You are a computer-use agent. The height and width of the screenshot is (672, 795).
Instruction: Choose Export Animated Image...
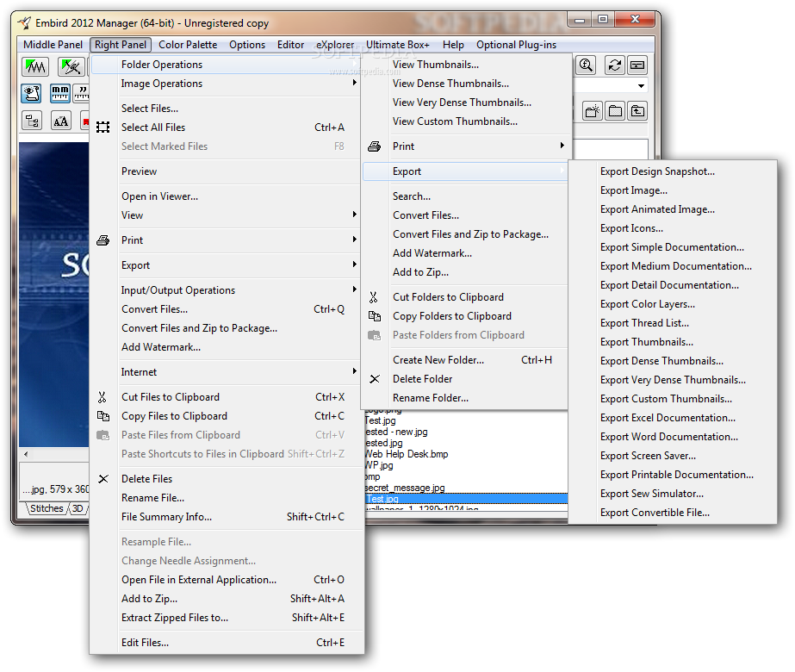[x=657, y=209]
